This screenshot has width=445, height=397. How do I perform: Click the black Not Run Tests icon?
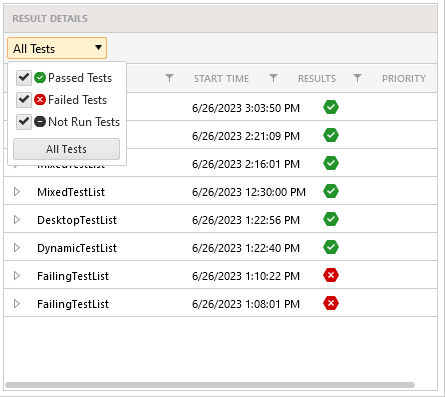point(40,122)
